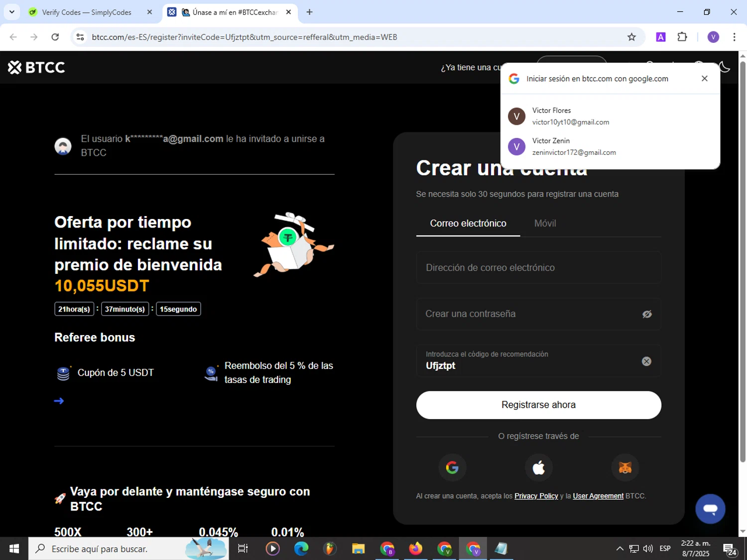Toggle dark mode moon icon
747x560 pixels.
[725, 67]
